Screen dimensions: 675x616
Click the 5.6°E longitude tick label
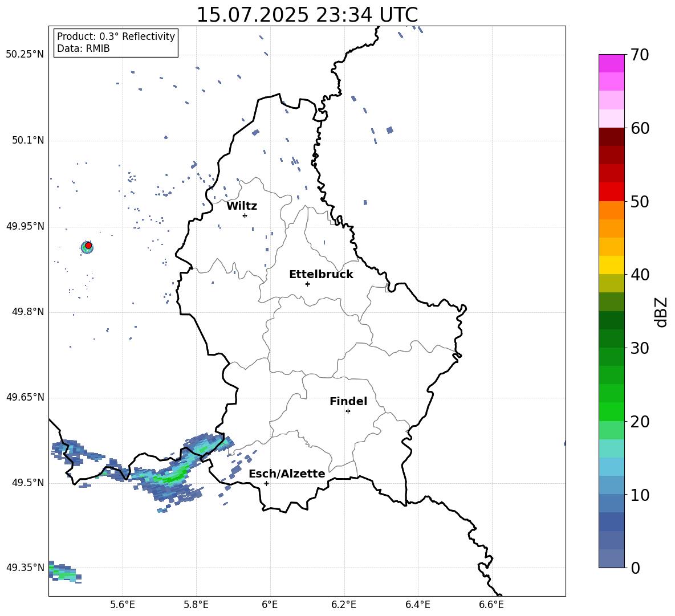pyautogui.click(x=123, y=605)
